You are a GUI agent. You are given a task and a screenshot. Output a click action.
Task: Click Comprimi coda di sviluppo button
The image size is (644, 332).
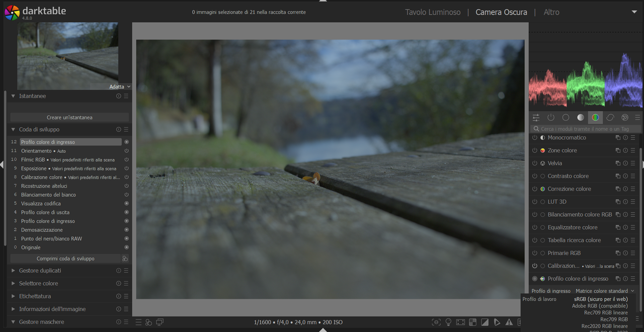[65, 258]
